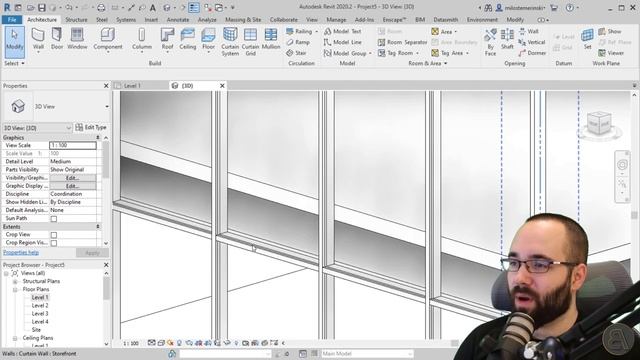Select the Roof tool
This screenshot has width=640, height=360.
(167, 40)
